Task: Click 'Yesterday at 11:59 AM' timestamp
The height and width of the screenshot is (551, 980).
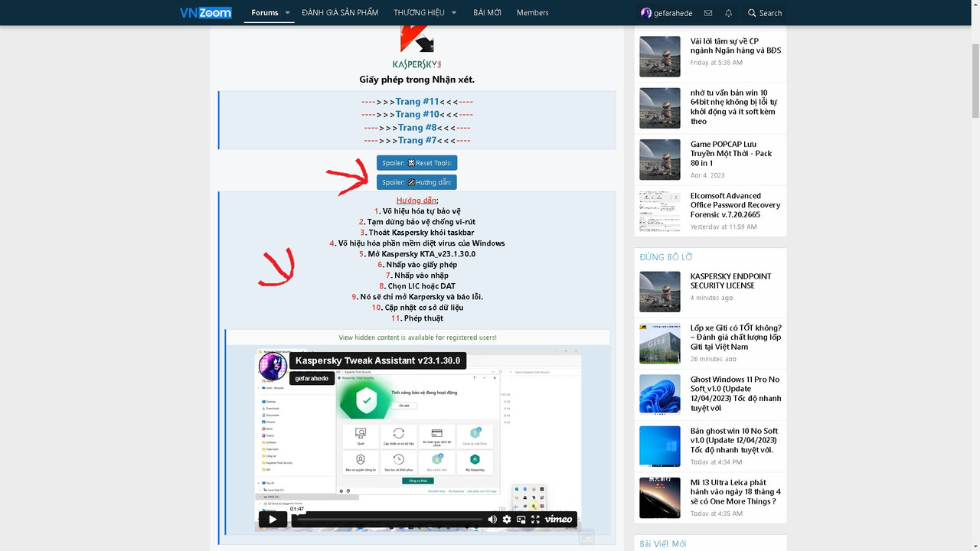Action: click(x=724, y=227)
